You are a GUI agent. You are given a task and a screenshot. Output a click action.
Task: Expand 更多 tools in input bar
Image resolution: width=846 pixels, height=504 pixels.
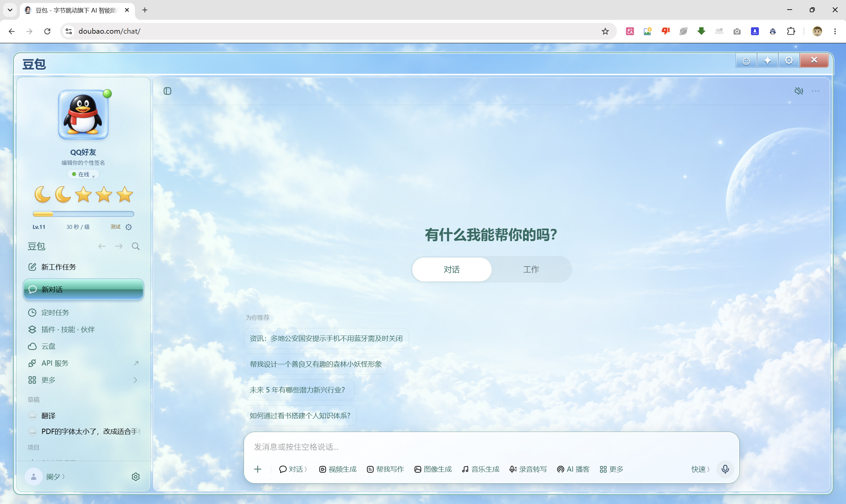pyautogui.click(x=611, y=469)
